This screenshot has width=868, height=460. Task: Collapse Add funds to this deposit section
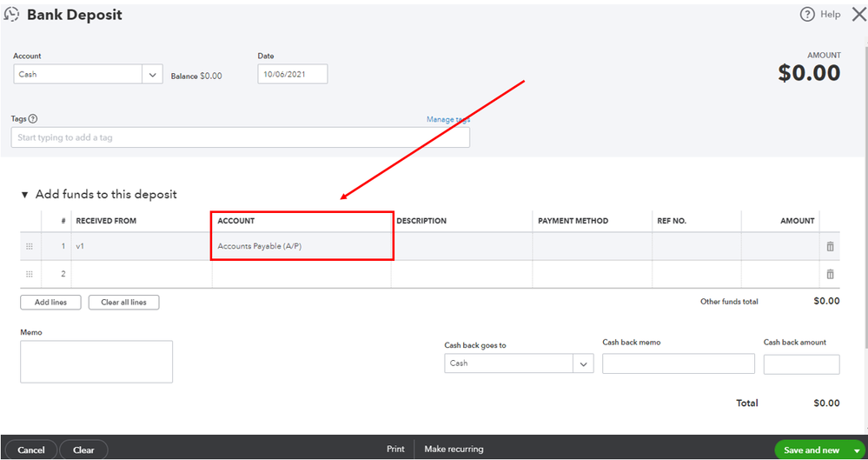[x=24, y=195]
